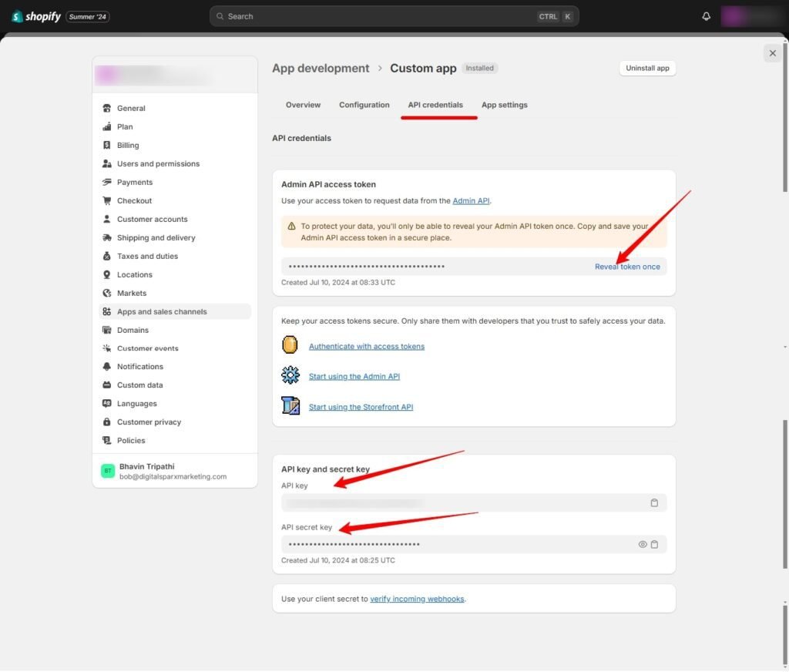
Task: Copy the API secret key with clipboard icon
Action: [x=654, y=545]
